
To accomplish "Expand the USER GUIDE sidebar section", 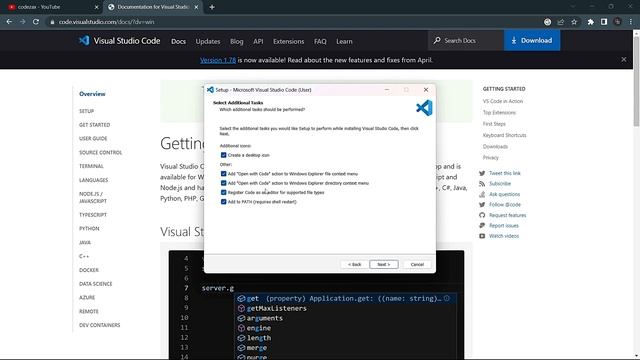I will click(x=93, y=139).
